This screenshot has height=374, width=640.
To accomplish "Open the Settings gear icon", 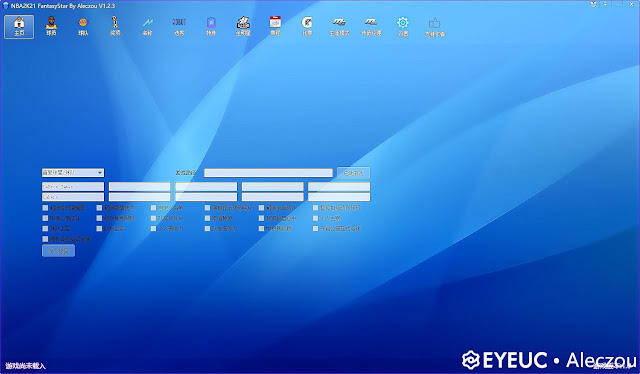I will (403, 27).
